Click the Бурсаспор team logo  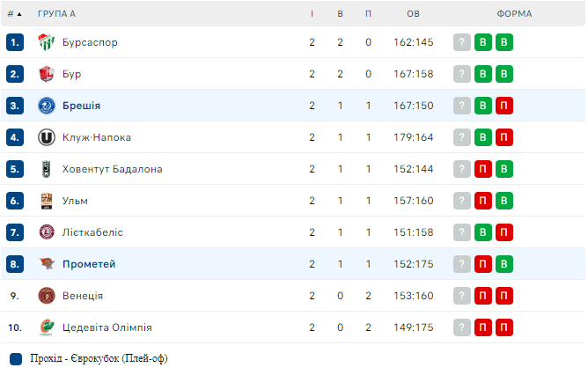point(47,42)
